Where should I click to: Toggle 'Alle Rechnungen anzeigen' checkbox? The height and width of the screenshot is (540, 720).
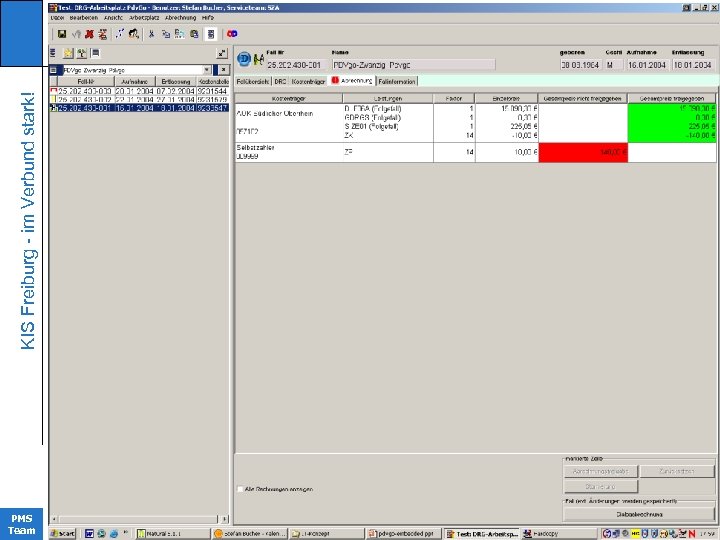[240, 489]
